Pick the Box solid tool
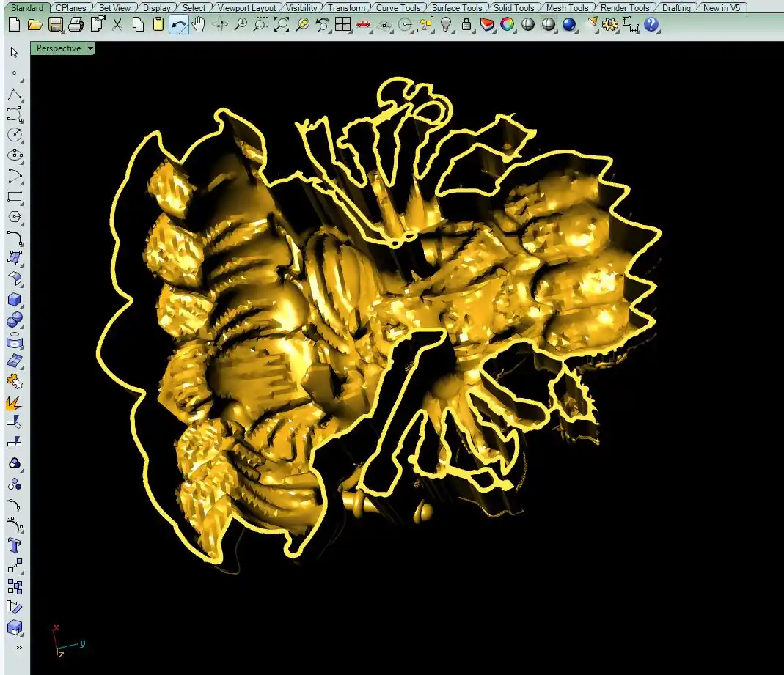The height and width of the screenshot is (675, 784). [15, 299]
